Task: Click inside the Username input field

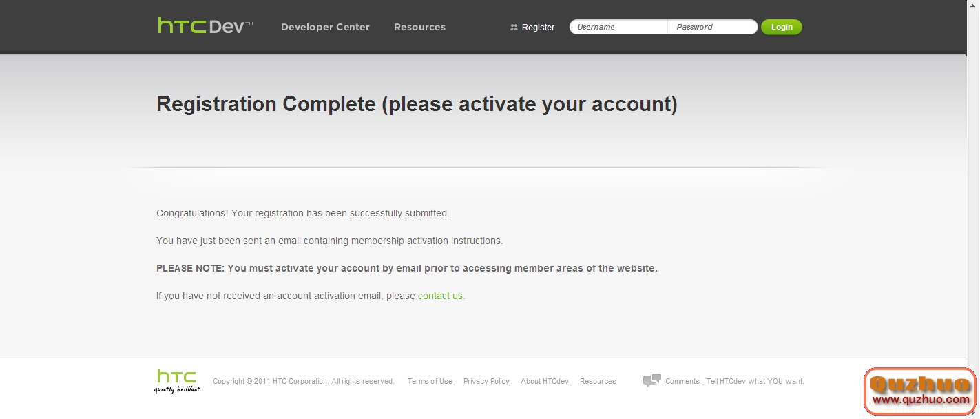Action: (616, 27)
